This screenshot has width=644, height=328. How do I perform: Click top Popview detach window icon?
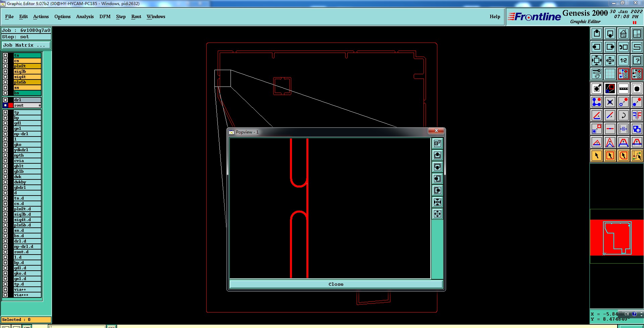437,144
